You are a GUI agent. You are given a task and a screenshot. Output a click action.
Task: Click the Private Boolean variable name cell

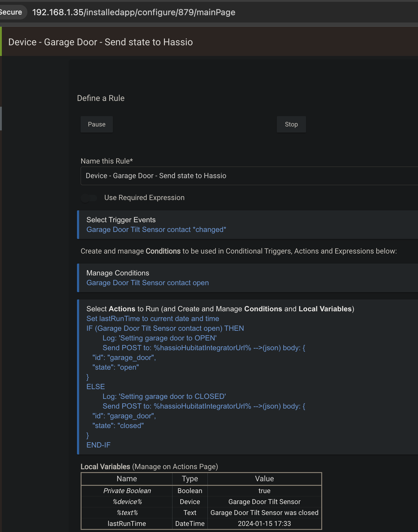tap(127, 491)
